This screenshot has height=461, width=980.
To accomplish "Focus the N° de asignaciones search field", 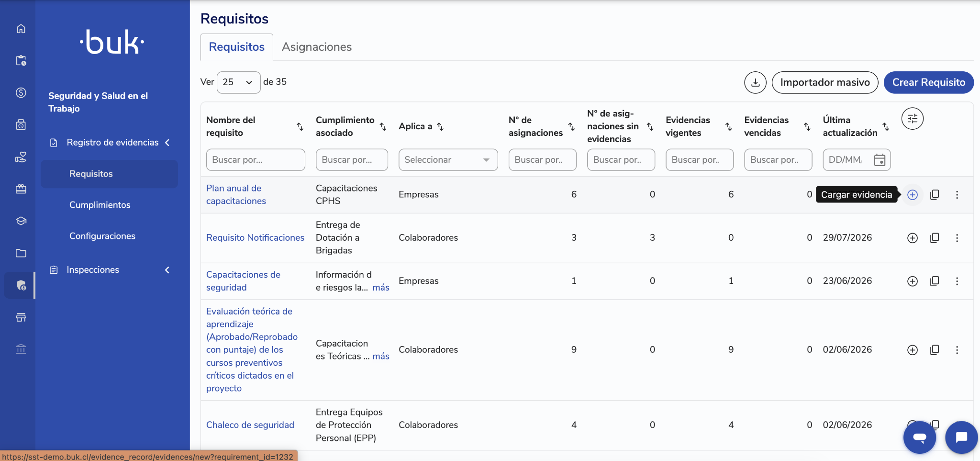I will 543,160.
